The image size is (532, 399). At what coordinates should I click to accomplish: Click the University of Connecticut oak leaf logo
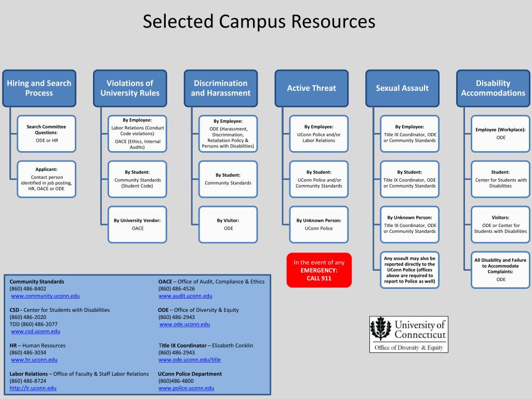point(380,328)
